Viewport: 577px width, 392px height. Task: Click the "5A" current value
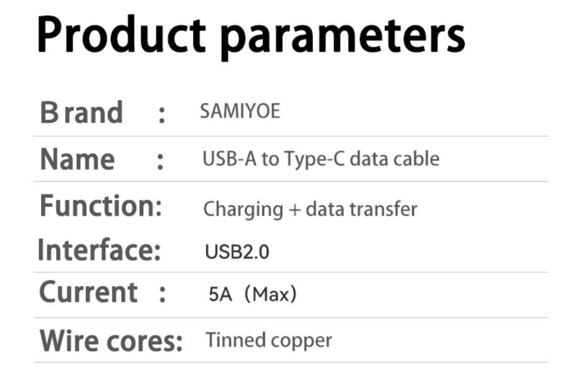[220, 294]
